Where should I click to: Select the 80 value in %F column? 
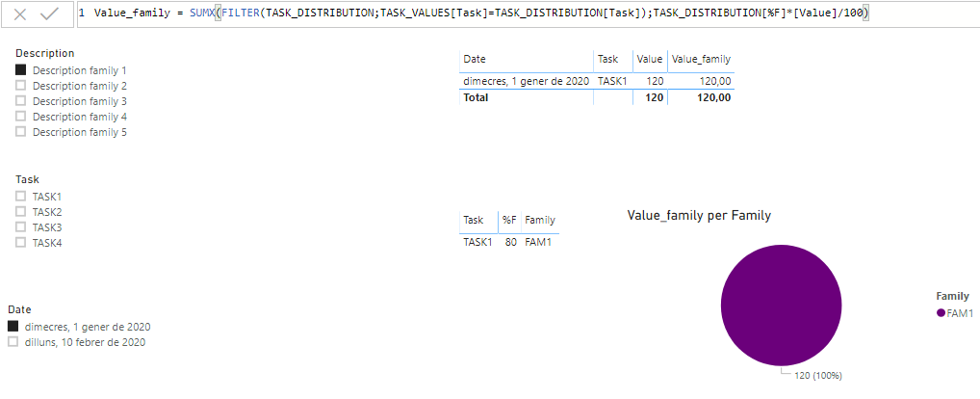[x=510, y=242]
